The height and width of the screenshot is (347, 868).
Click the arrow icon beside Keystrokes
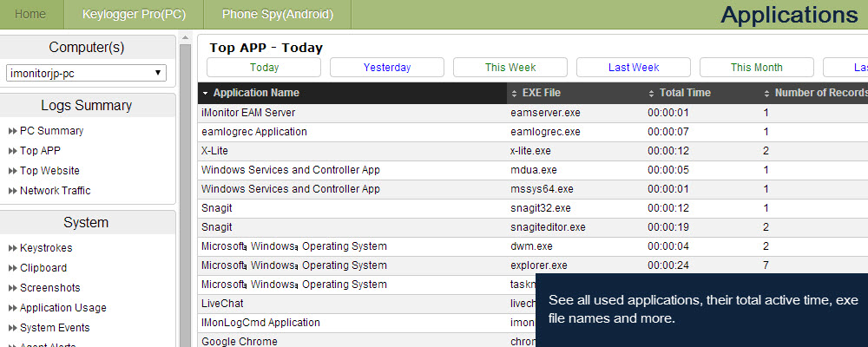(x=13, y=248)
